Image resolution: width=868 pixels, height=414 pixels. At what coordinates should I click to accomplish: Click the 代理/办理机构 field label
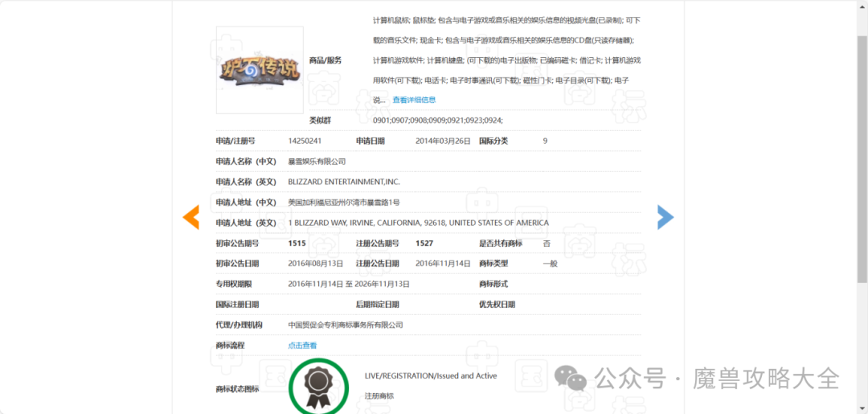[x=240, y=325]
